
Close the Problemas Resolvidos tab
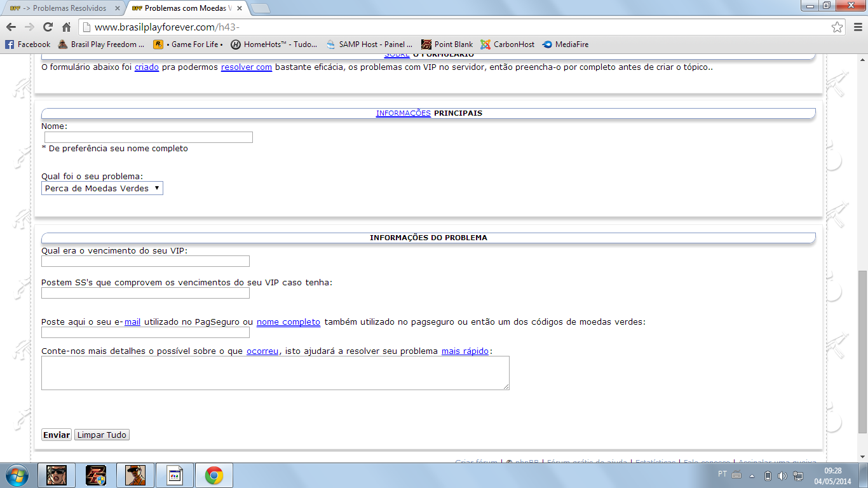(117, 8)
